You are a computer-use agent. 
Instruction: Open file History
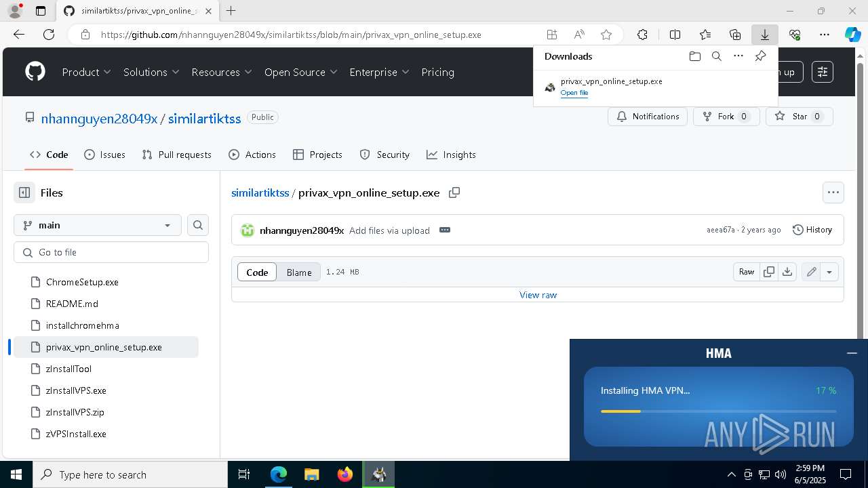coord(812,230)
